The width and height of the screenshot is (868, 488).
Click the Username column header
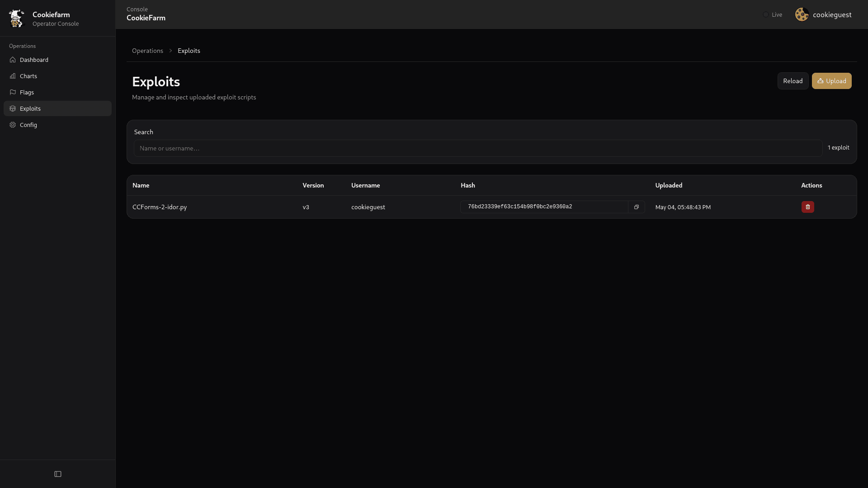[x=365, y=185]
